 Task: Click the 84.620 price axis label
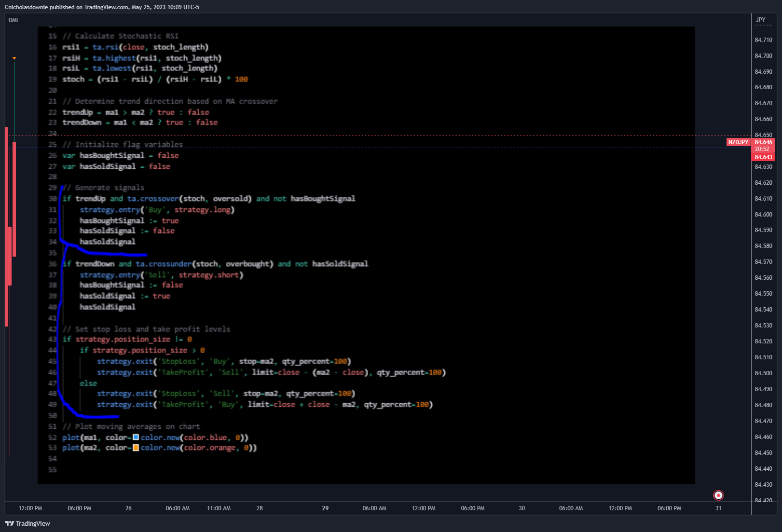click(x=763, y=183)
